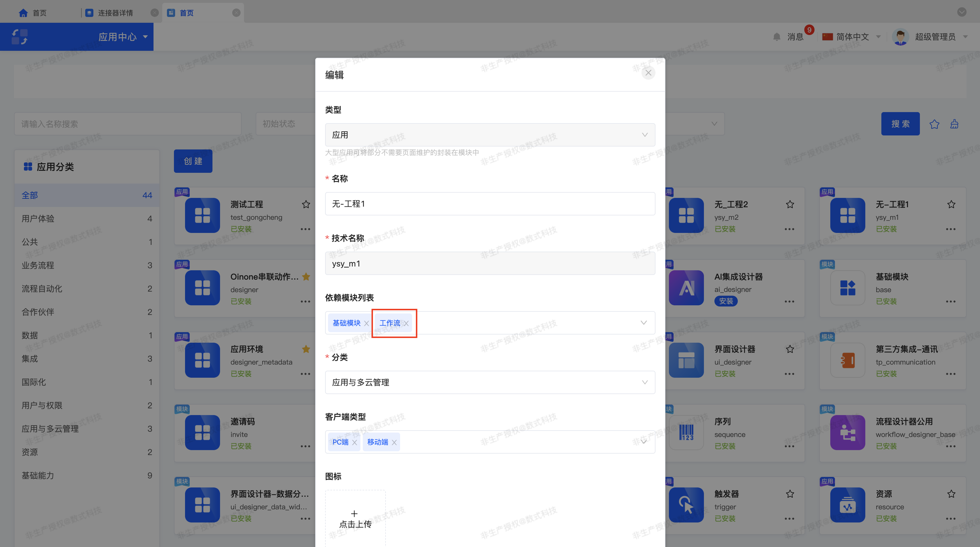Select the 基础能力 category

87,475
